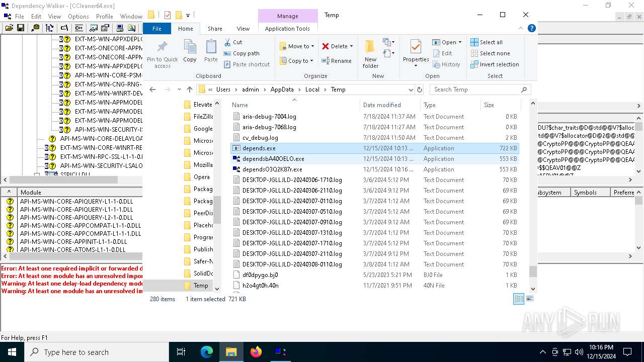Screen dimensions: 644x362
Task: Click the Paste ribbon button
Action: coord(211,51)
